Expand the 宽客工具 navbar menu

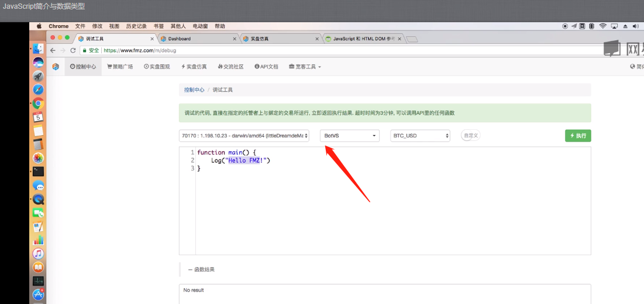[305, 67]
